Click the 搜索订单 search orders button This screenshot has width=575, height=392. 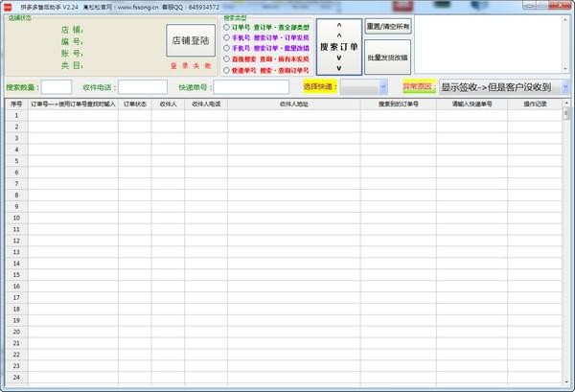(339, 47)
